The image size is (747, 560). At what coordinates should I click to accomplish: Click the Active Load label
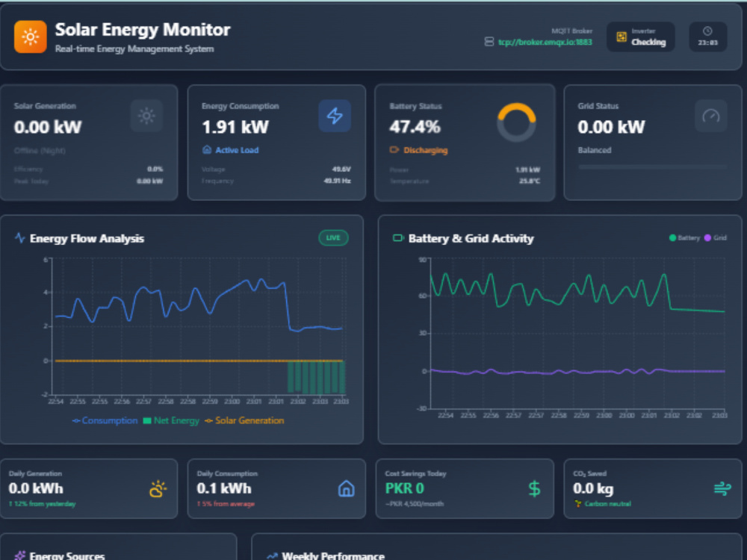[237, 150]
